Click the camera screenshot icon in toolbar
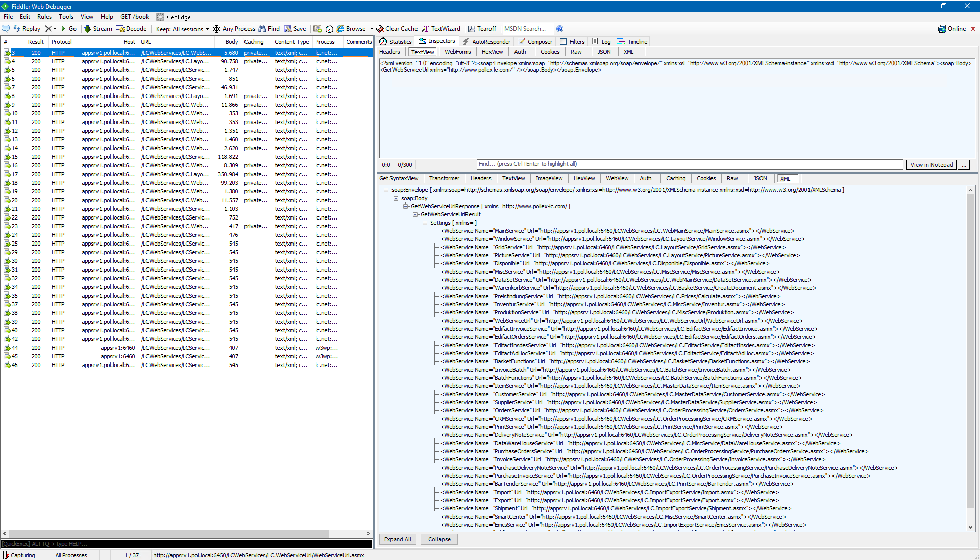Screen dimensions: 980x560 [x=317, y=29]
